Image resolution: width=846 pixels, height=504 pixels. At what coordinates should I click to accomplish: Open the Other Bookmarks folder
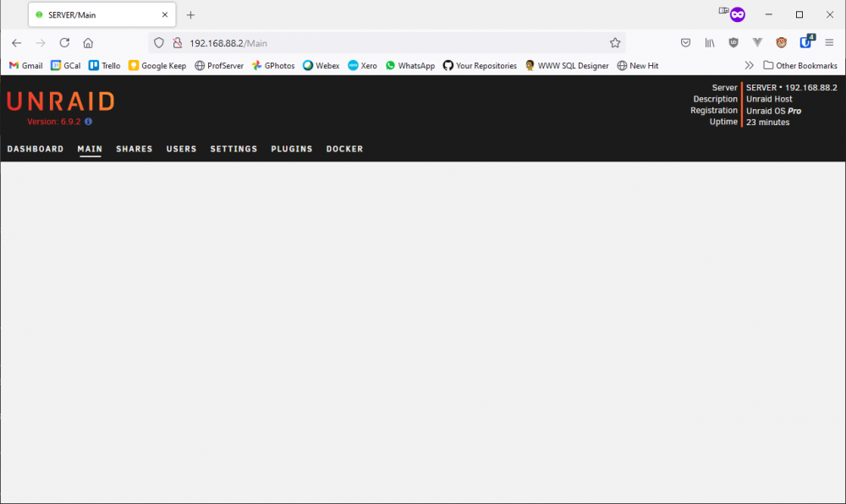coord(800,66)
